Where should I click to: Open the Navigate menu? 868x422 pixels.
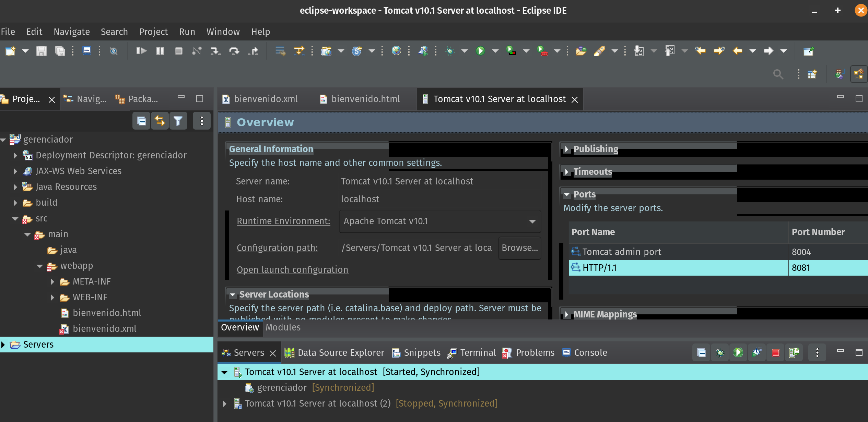click(x=71, y=32)
